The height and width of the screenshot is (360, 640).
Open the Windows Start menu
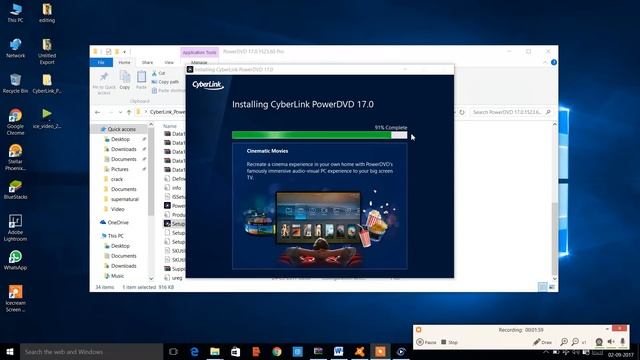click(x=10, y=351)
